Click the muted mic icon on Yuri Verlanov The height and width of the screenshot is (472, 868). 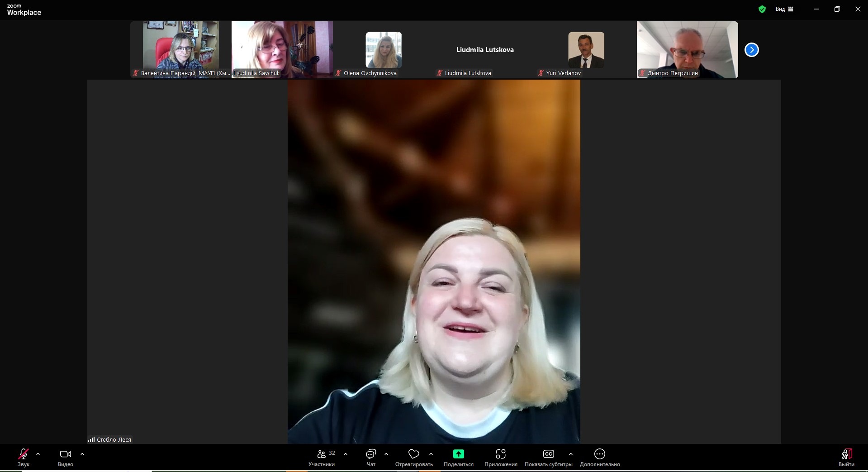pos(541,73)
